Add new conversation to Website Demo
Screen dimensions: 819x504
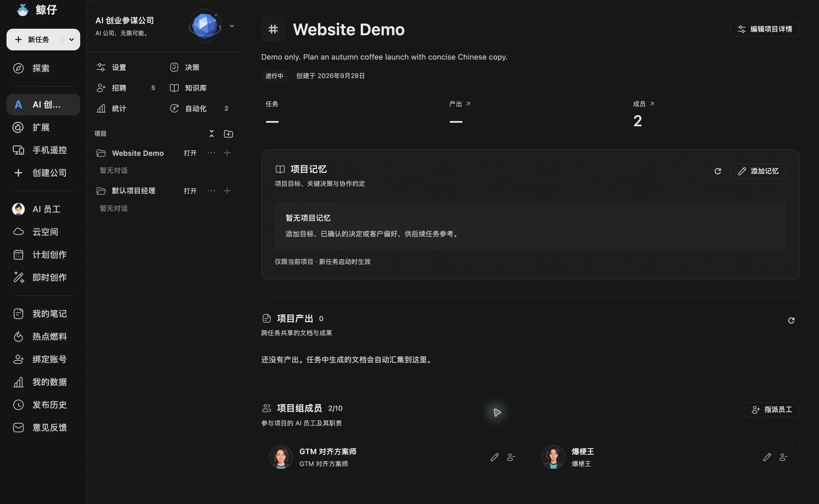point(227,153)
